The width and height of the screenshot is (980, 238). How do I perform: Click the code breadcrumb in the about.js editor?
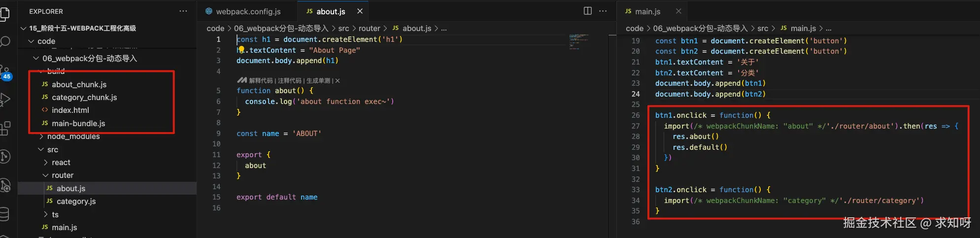click(x=215, y=29)
